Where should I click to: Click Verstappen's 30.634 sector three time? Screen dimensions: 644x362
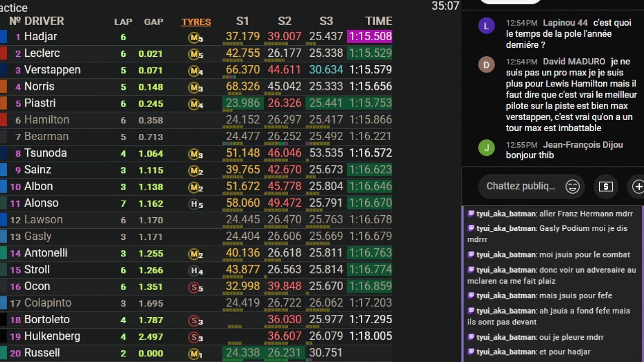326,69
